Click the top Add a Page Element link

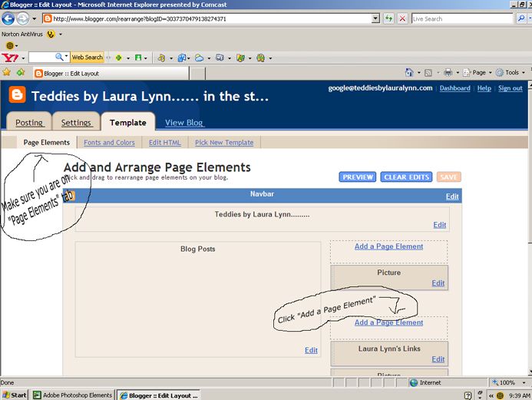(x=388, y=246)
